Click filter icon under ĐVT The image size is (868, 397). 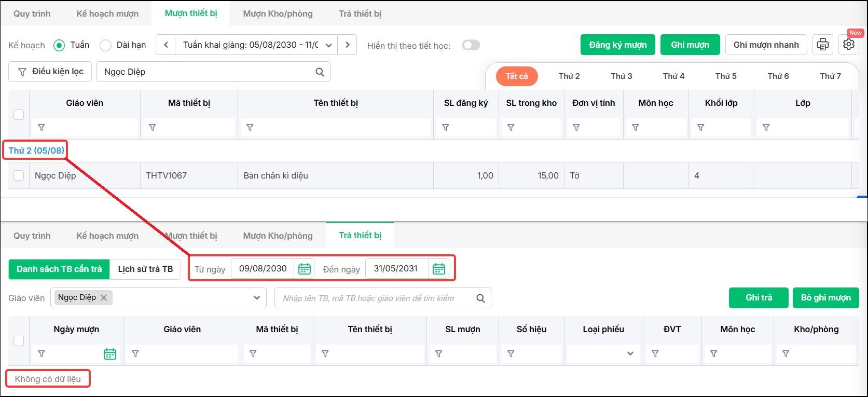click(x=655, y=353)
